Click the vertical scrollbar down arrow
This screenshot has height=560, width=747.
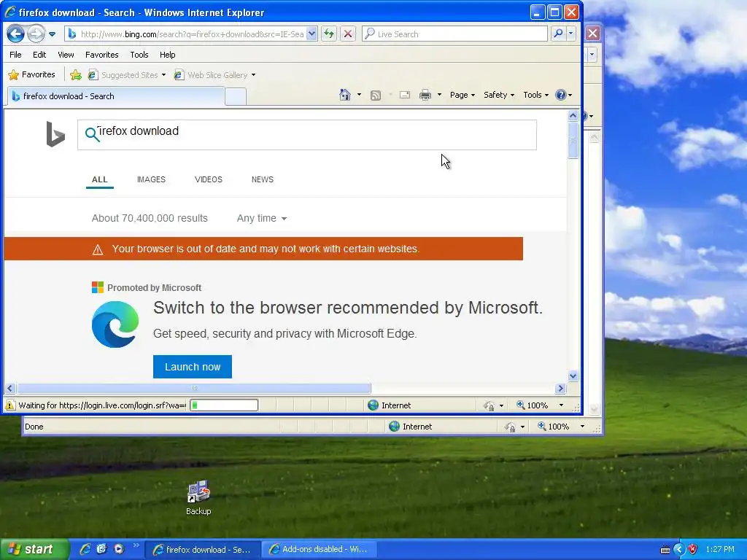[x=573, y=376]
